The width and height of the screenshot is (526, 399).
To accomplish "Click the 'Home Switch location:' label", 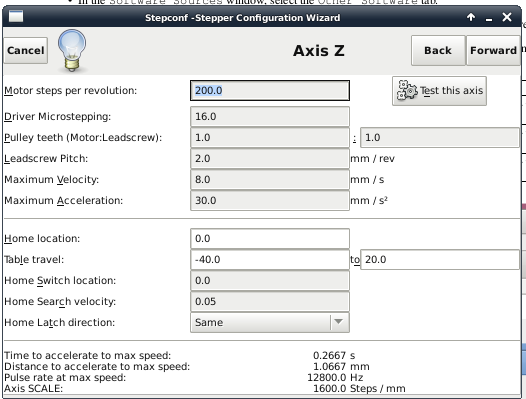I will point(60,281).
